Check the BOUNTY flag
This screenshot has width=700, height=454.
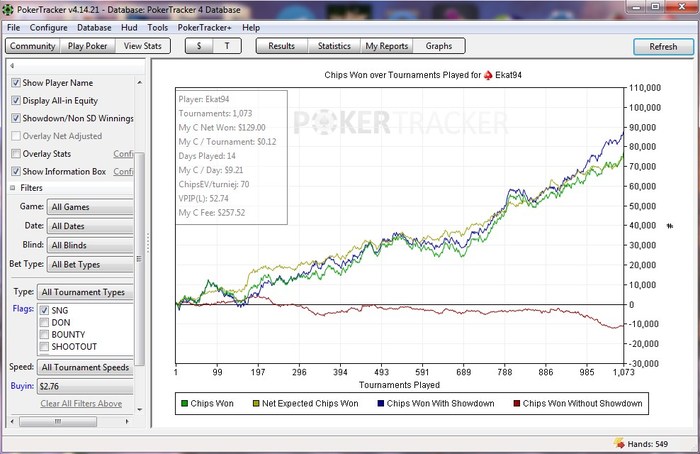coord(44,334)
